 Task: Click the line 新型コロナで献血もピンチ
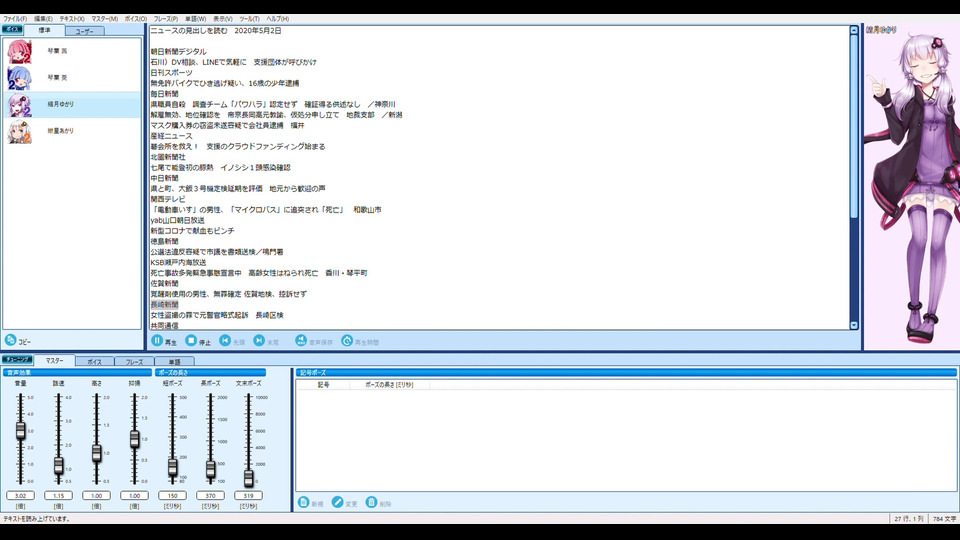(192, 231)
